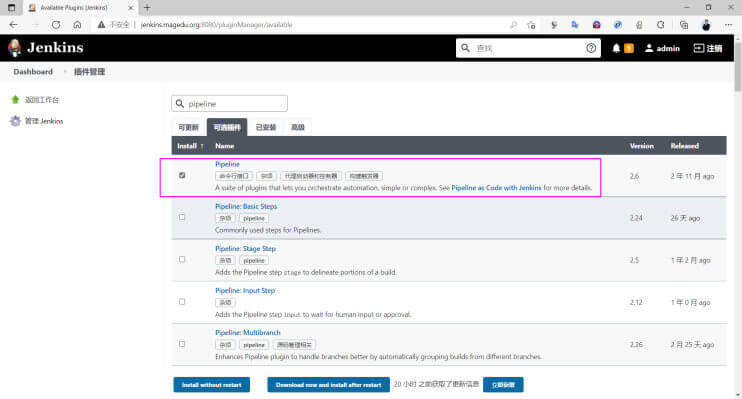742x399 pixels.
Task: Click the browser back arrow
Action: [x=13, y=25]
